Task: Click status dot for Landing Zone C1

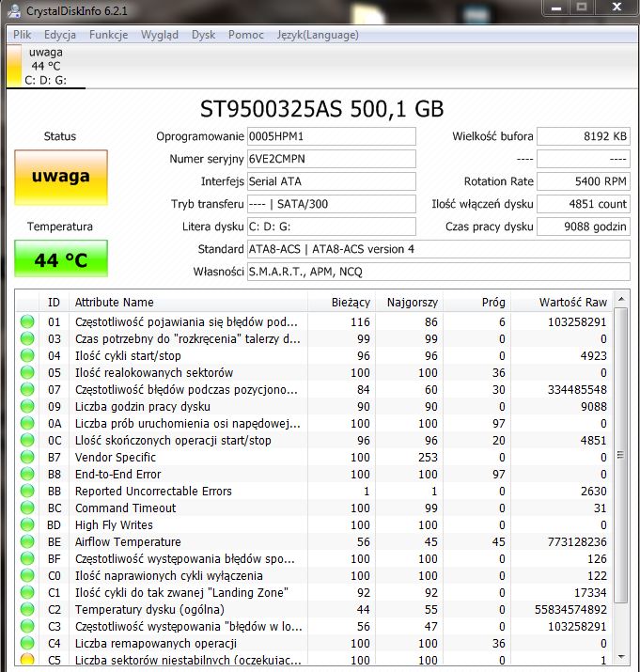Action: [x=27, y=593]
